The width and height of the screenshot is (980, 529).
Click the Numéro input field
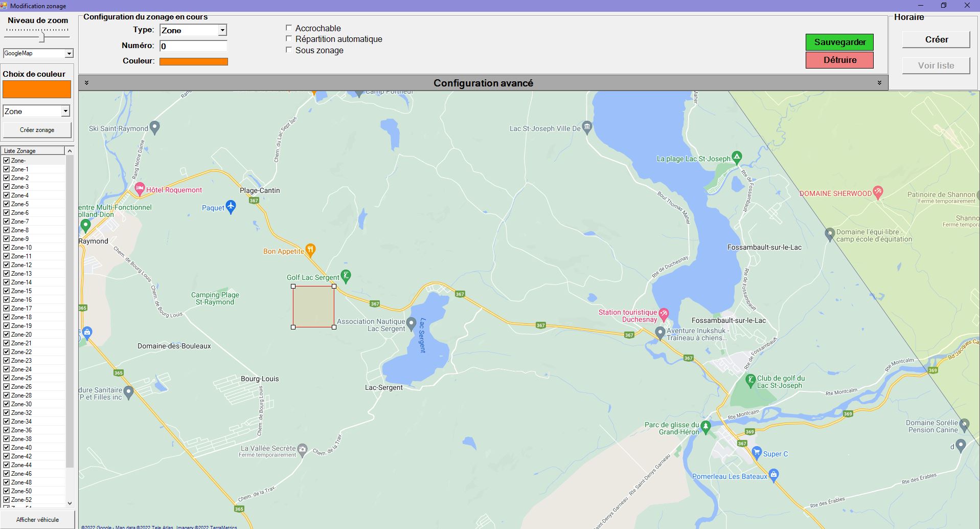(x=193, y=46)
